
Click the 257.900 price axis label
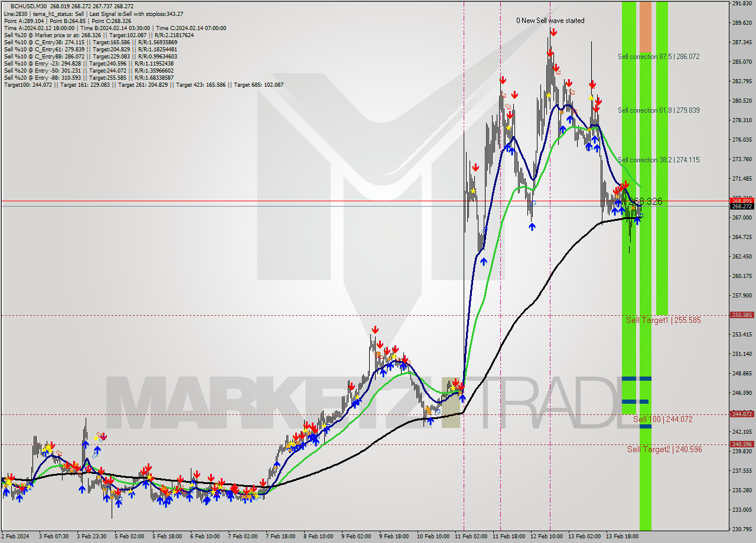click(742, 296)
